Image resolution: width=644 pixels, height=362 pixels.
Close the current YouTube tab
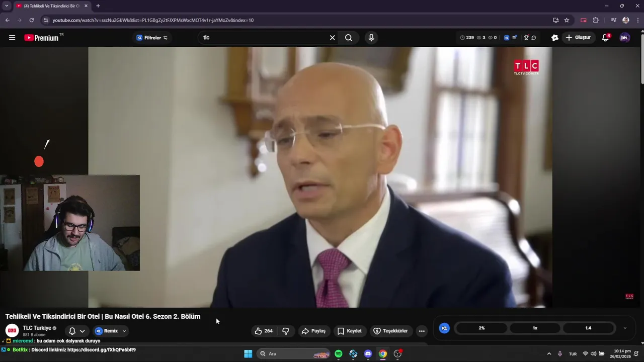[x=86, y=6]
